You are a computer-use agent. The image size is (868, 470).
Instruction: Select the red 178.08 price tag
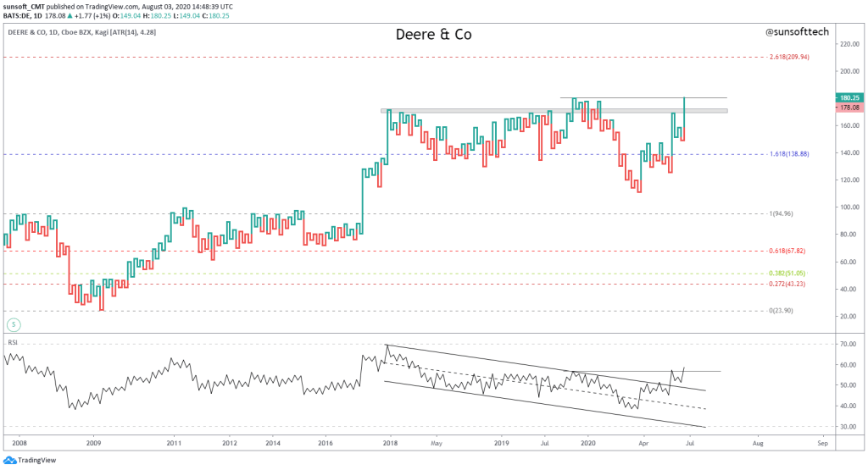(x=848, y=108)
